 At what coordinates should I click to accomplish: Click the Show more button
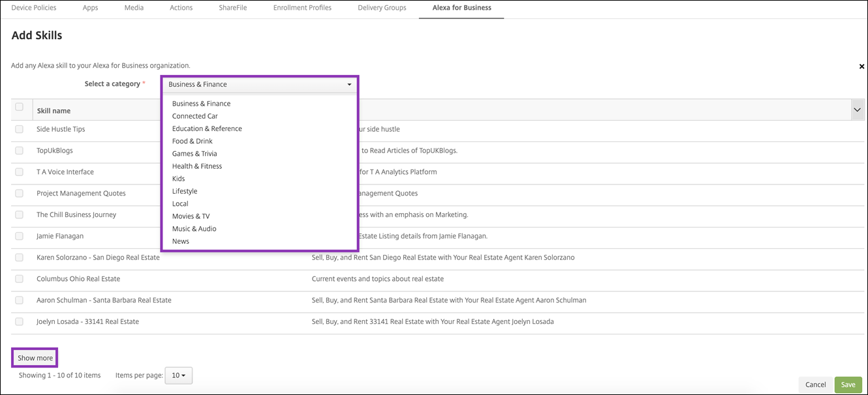coord(35,358)
